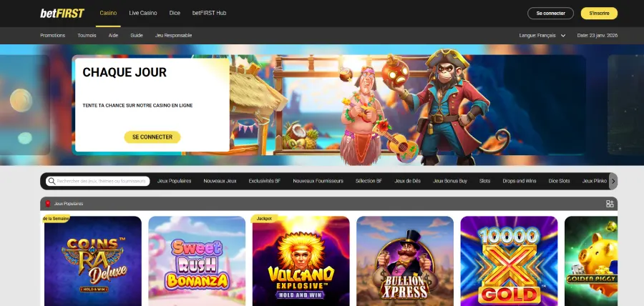Open the Sweet Rush Bonanza game
The width and height of the screenshot is (644, 306).
point(197,261)
